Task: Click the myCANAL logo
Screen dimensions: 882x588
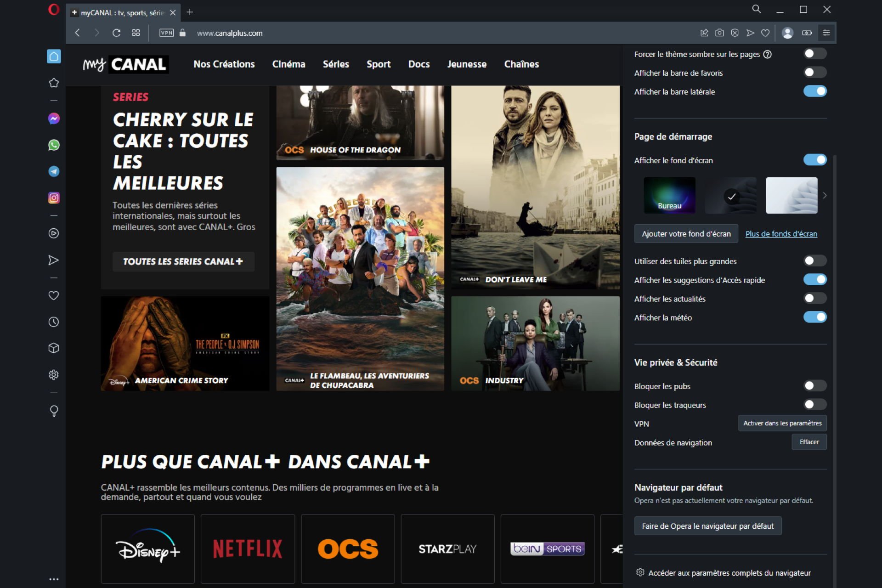Action: pos(125,64)
